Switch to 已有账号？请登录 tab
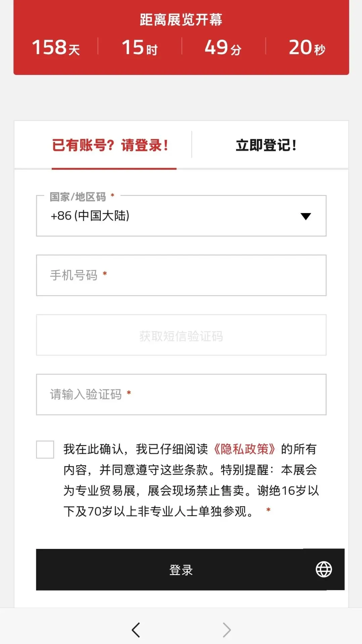The height and width of the screenshot is (644, 362). pos(110,146)
